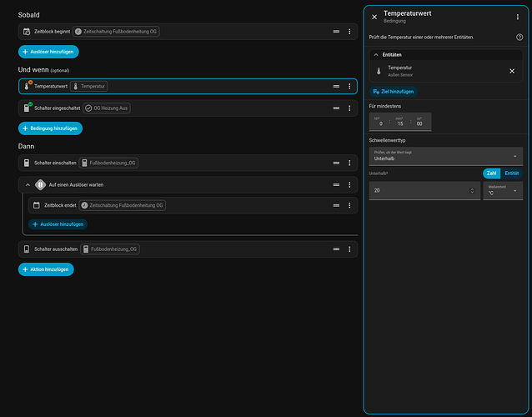Click the thermometer icon beside Außen Sensor entity
This screenshot has width=532, height=417.
point(379,71)
